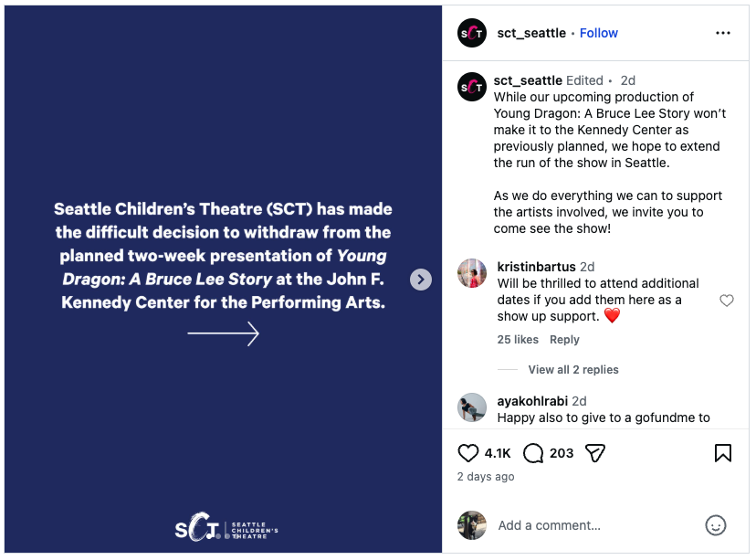Open kristinbartus's profile avatar

tap(472, 273)
